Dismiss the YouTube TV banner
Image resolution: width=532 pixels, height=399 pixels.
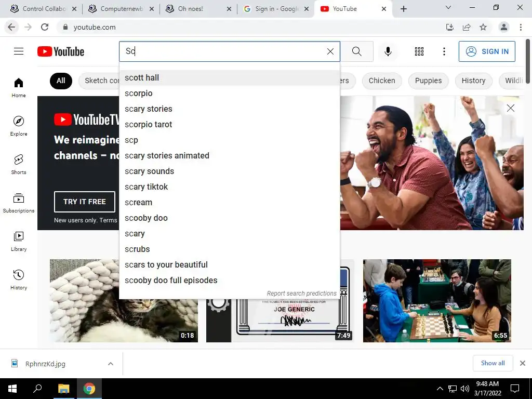[510, 108]
